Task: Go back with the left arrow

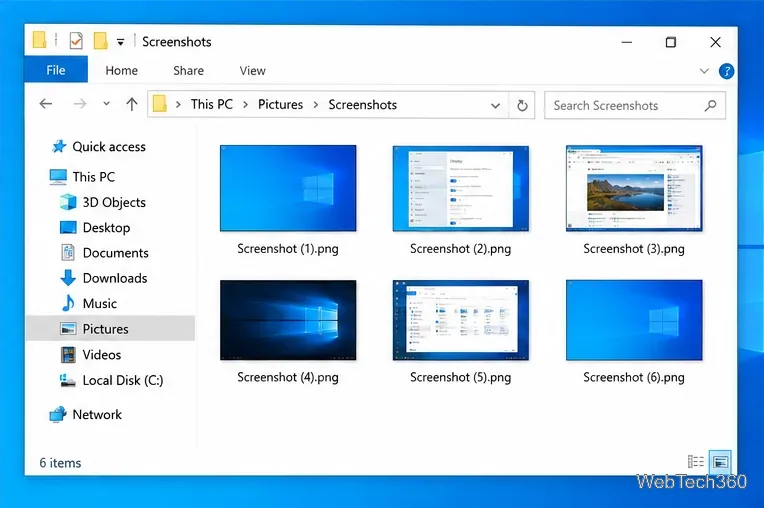Action: coord(46,104)
